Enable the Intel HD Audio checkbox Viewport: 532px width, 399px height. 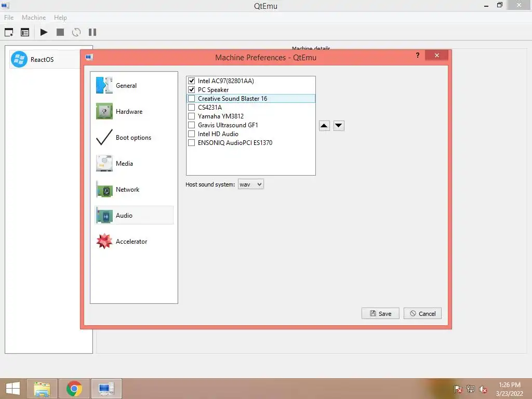coord(191,134)
